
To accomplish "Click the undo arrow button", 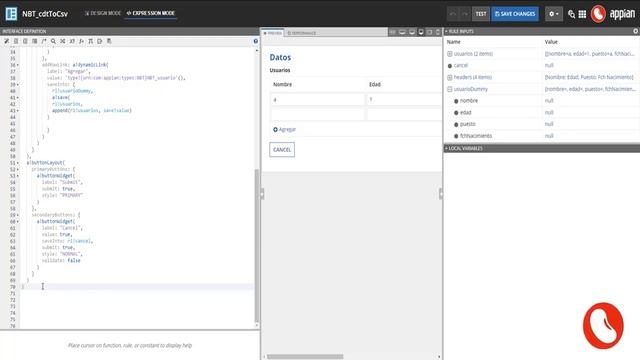I will point(453,14).
